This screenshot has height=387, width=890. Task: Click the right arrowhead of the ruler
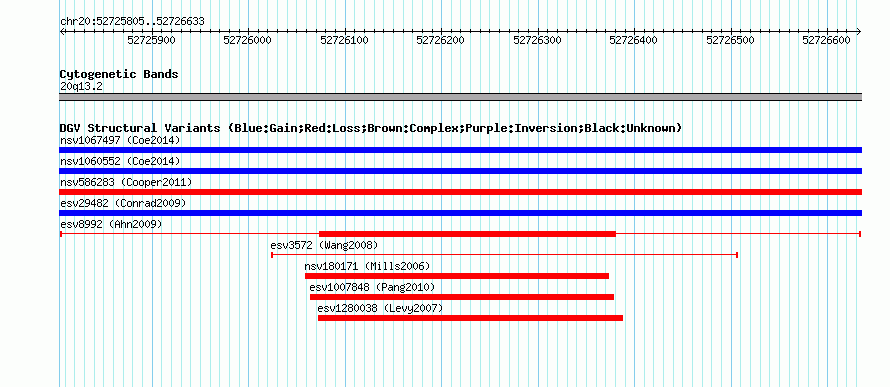[x=859, y=31]
